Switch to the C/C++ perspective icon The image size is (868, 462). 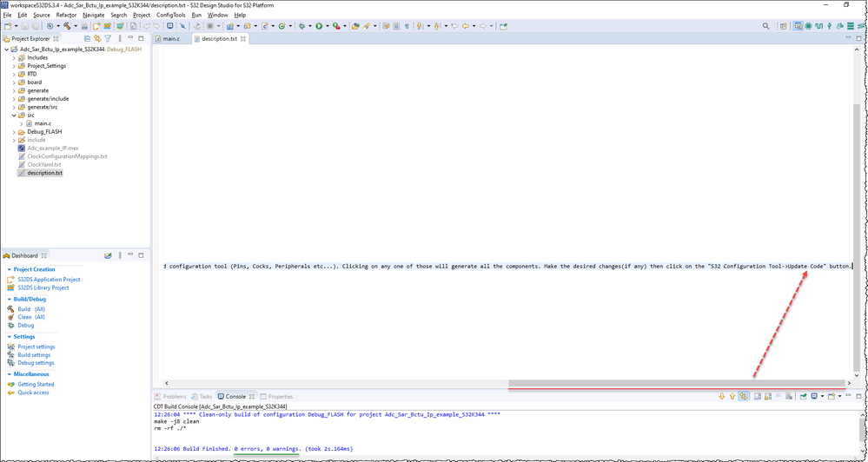pyautogui.click(x=798, y=26)
